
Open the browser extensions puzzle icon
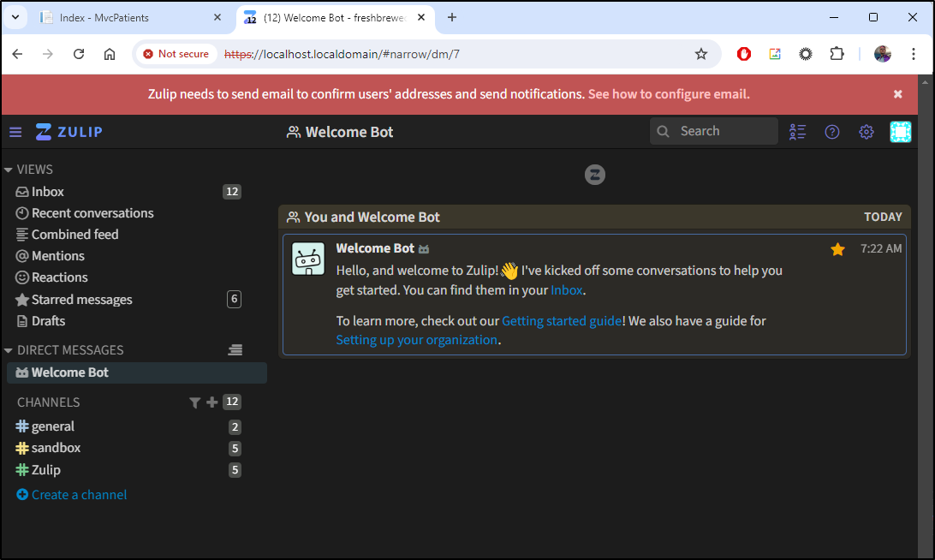coord(837,54)
